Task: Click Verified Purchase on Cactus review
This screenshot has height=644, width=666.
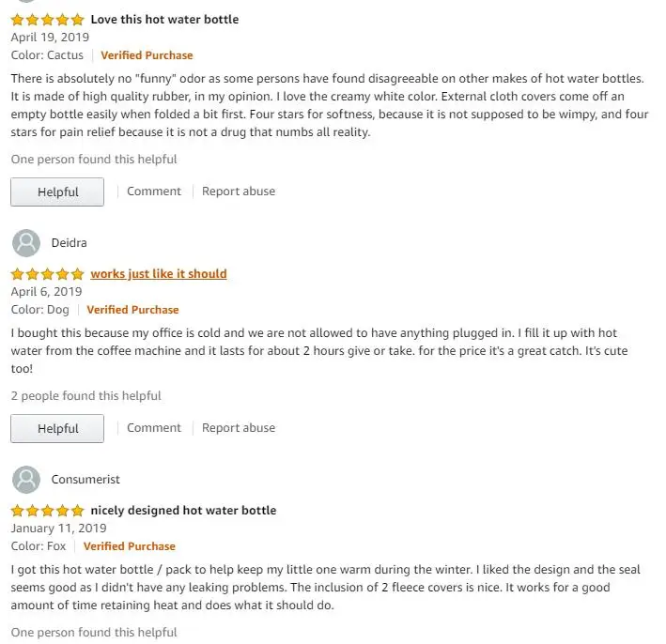Action: pyautogui.click(x=147, y=55)
